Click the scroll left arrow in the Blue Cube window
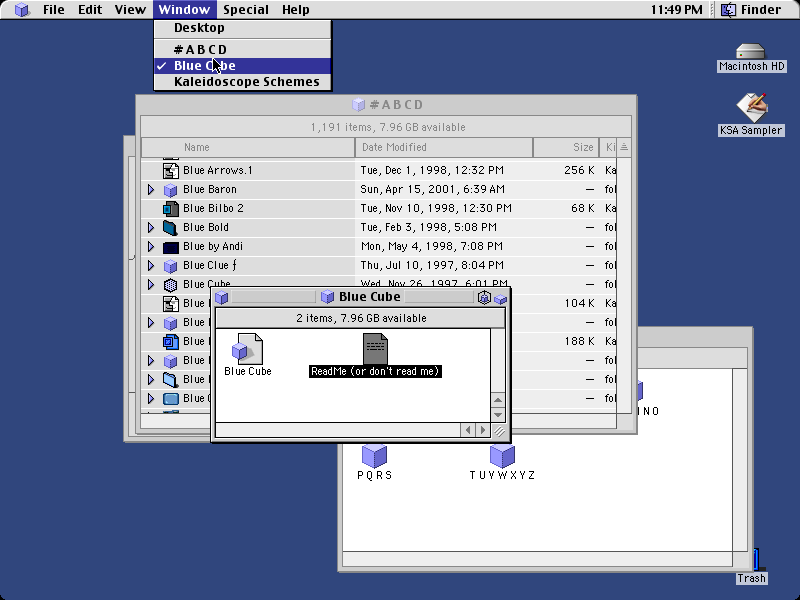This screenshot has width=800, height=600. click(x=468, y=430)
